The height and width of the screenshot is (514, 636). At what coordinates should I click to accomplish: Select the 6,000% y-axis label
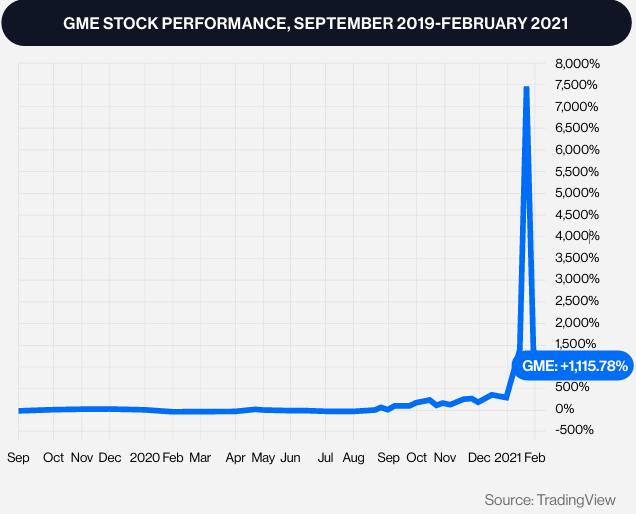pyautogui.click(x=577, y=150)
